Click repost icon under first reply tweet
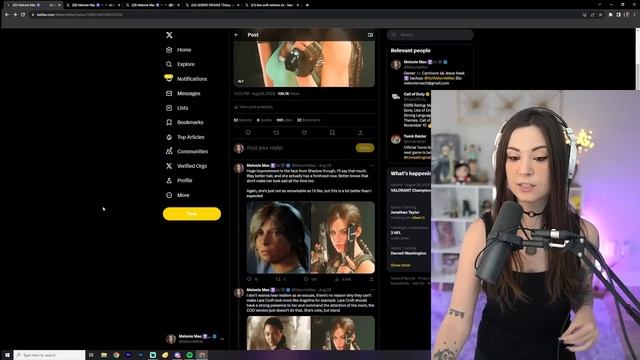Screen dimensions: 640x360 (278, 280)
